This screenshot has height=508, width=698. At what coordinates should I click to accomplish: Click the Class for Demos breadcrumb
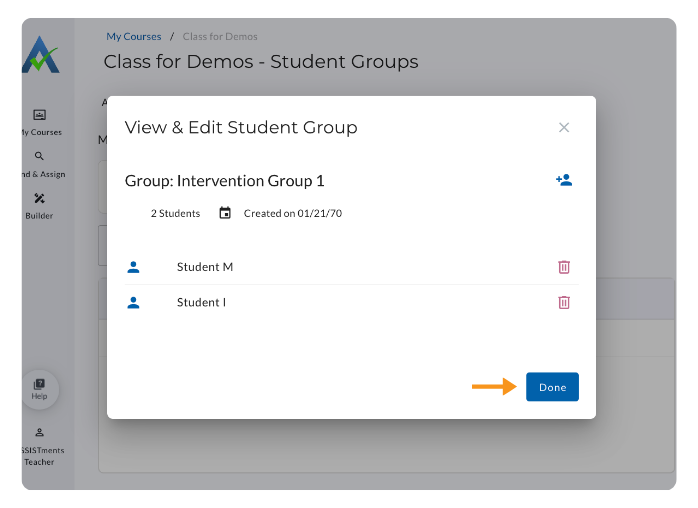[x=220, y=37]
